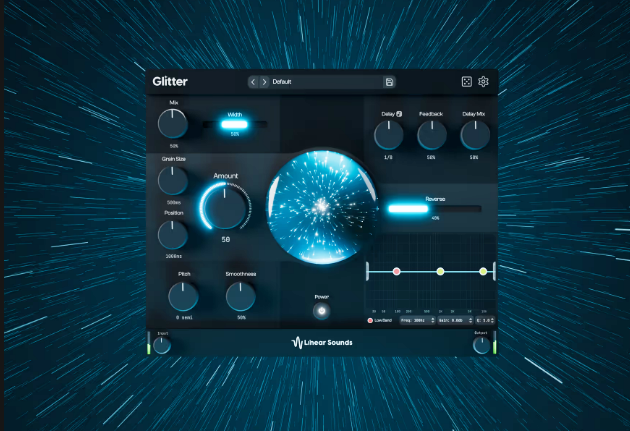Toggle the red LowBand indicator dot
The image size is (630, 431).
(370, 321)
